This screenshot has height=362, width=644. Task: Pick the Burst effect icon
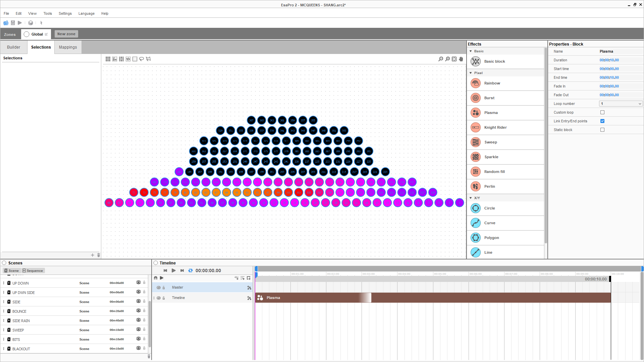(x=475, y=98)
